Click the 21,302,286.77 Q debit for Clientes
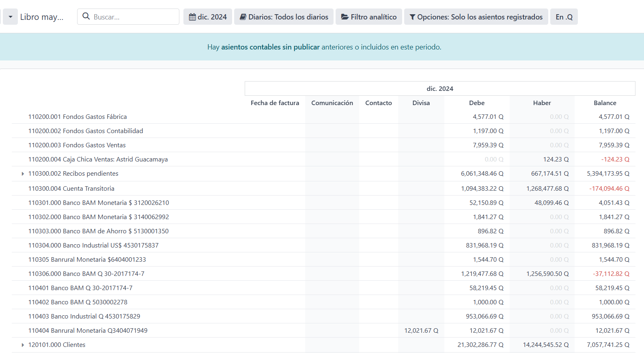This screenshot has width=644, height=353. (480, 345)
